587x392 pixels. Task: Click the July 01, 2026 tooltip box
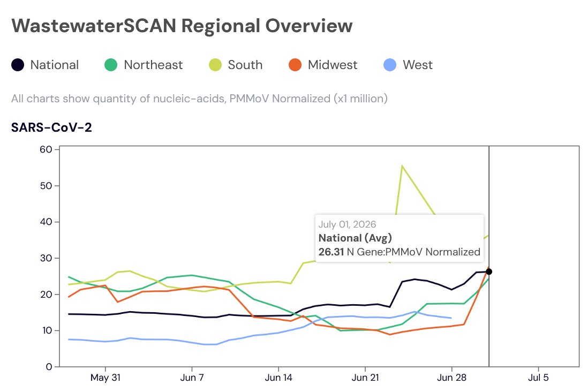pos(400,238)
